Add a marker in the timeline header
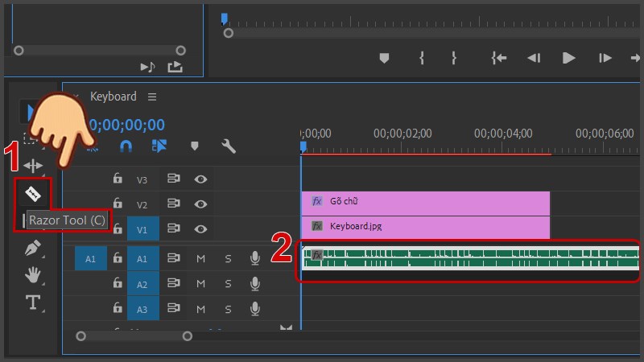The width and height of the screenshot is (644, 362). click(x=194, y=146)
